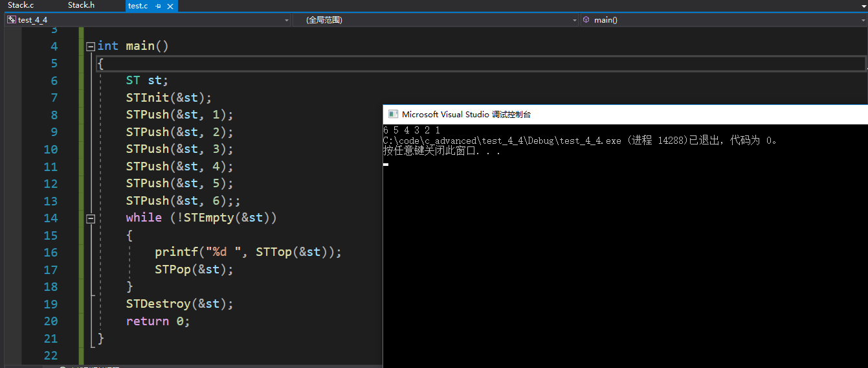
Task: Switch to the Stack.c tab
Action: click(x=21, y=5)
